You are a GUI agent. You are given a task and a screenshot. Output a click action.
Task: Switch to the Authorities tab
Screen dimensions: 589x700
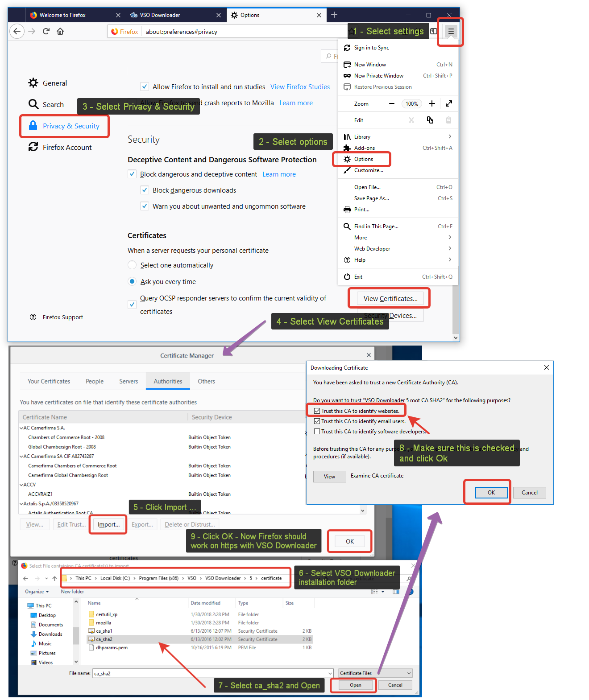click(x=168, y=381)
